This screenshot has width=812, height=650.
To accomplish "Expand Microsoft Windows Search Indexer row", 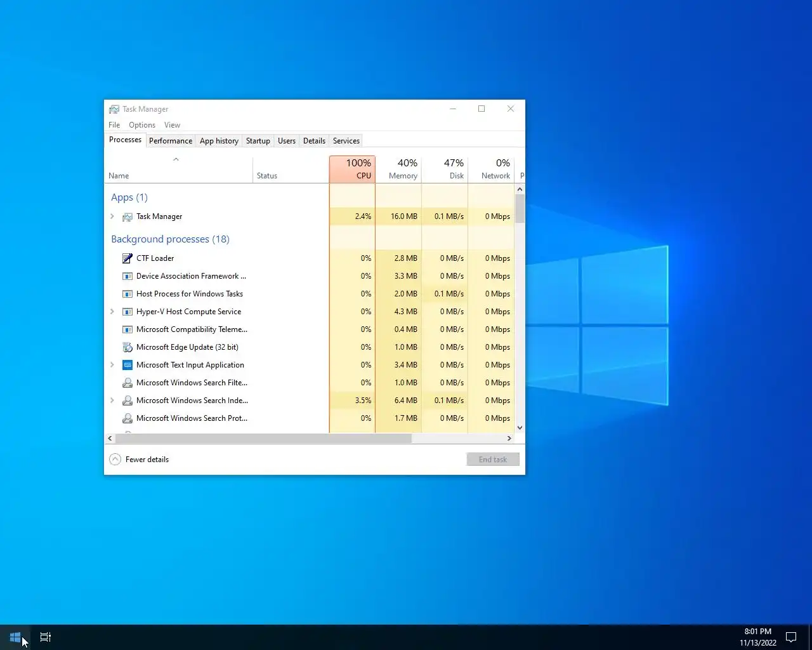I will (112, 401).
